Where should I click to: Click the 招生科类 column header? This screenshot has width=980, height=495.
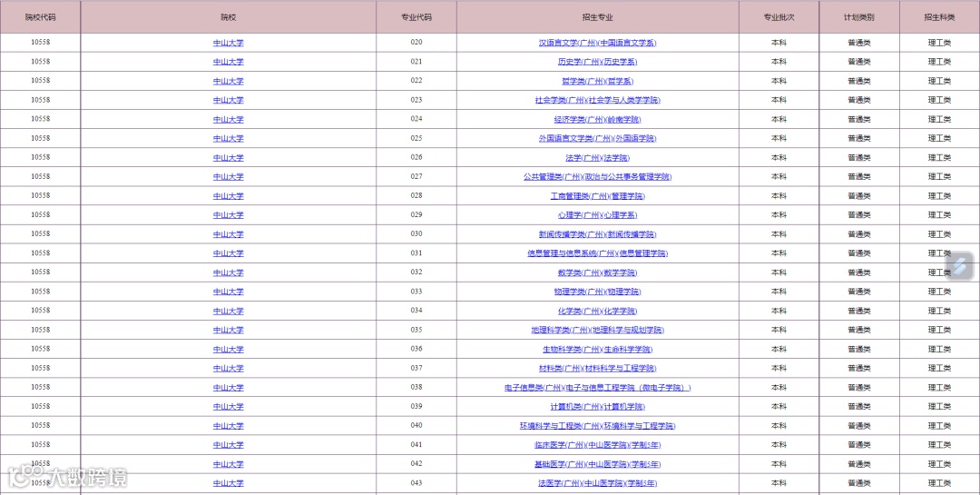939,17
